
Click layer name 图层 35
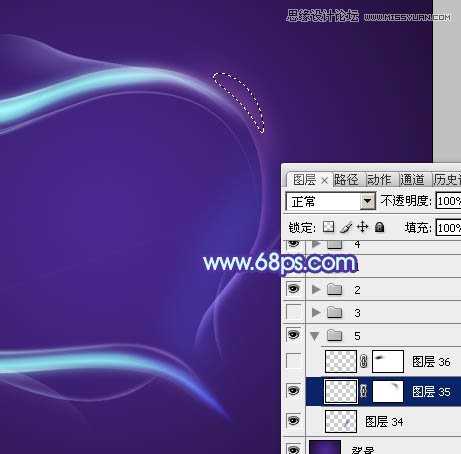431,392
